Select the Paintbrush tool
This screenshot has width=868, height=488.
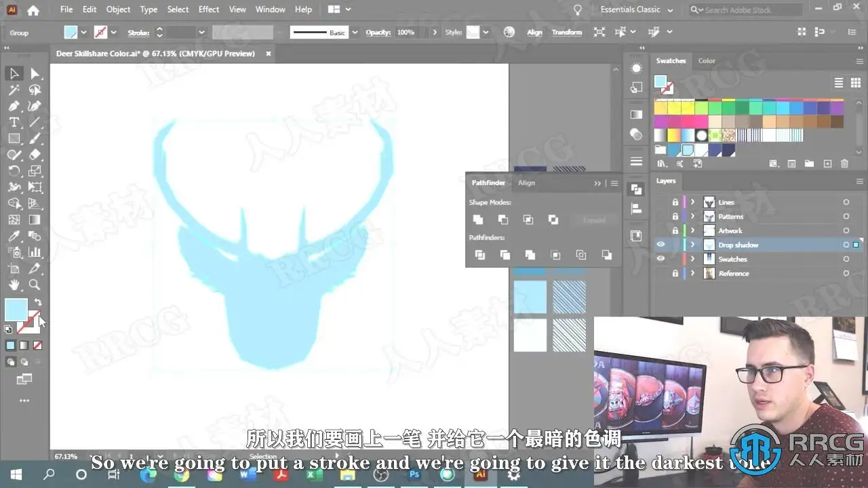[35, 138]
